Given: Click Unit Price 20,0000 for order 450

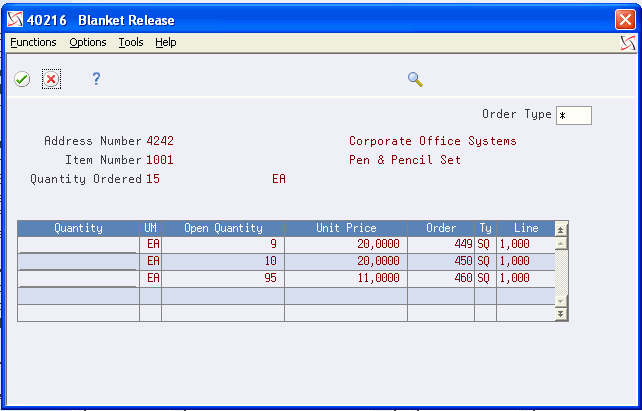Looking at the screenshot, I should click(346, 262).
